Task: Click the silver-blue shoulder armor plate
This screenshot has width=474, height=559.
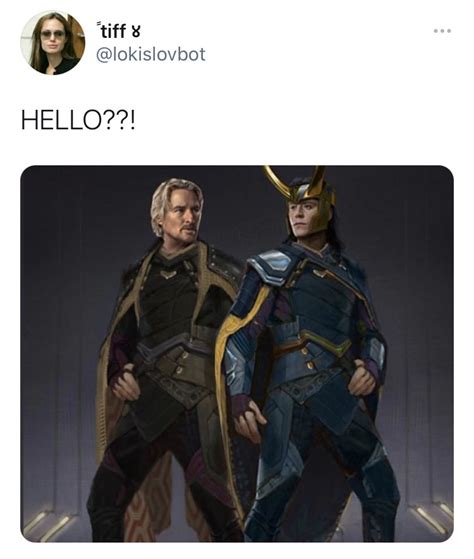Action: click(271, 267)
